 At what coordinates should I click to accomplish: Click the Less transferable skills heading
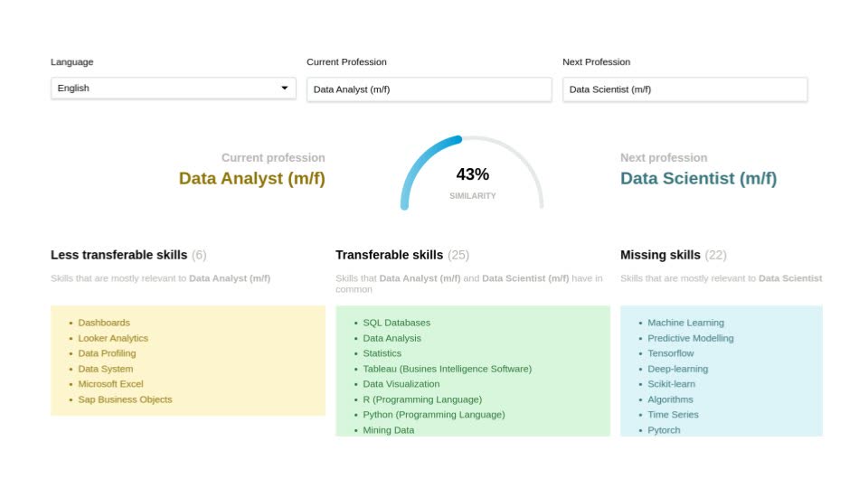coord(119,255)
